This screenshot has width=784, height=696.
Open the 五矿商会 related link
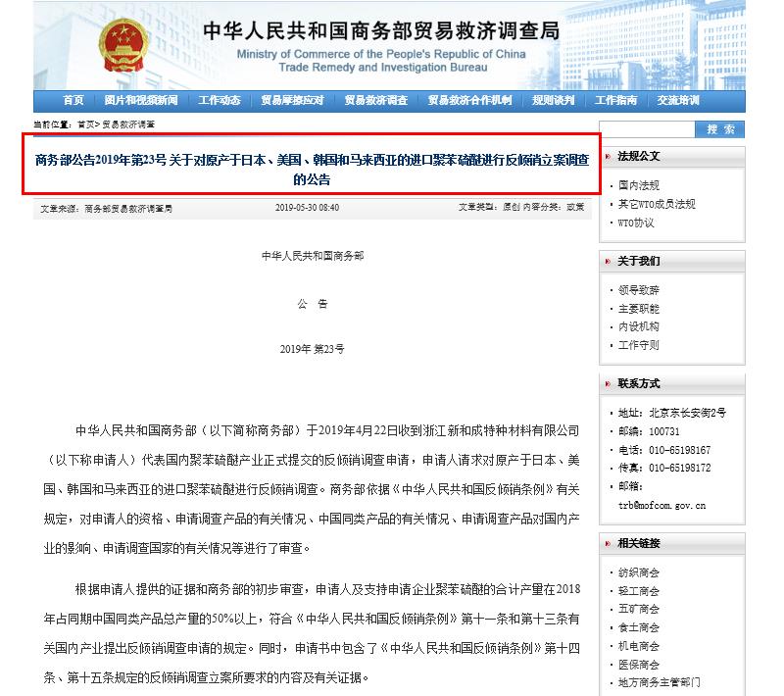point(639,609)
